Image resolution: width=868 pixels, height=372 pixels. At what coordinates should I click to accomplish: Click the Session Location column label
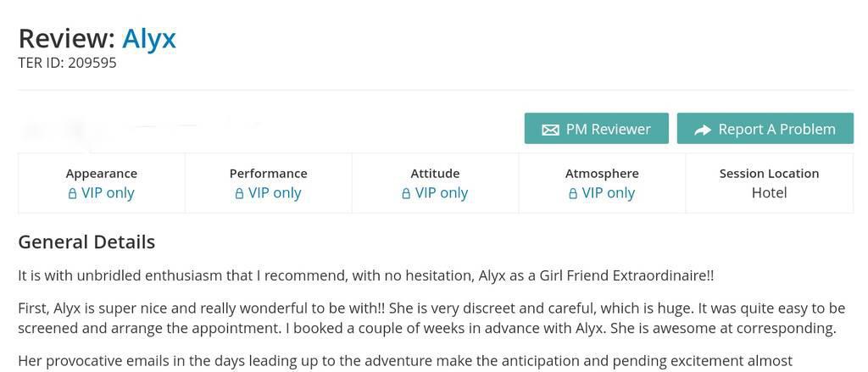tap(769, 173)
